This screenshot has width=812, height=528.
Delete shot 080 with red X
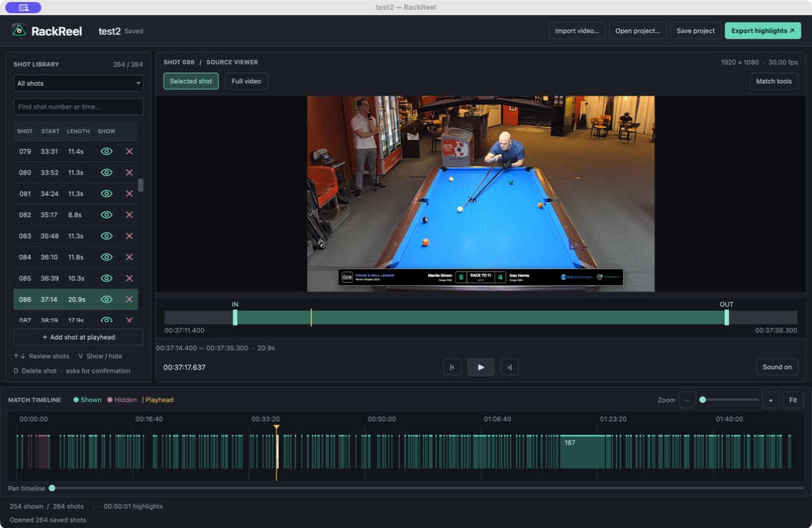point(129,173)
